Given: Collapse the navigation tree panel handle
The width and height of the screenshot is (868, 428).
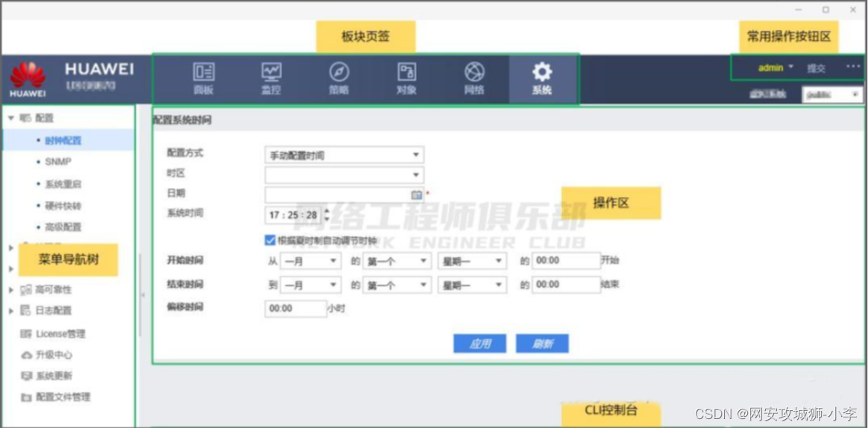Looking at the screenshot, I should (143, 295).
